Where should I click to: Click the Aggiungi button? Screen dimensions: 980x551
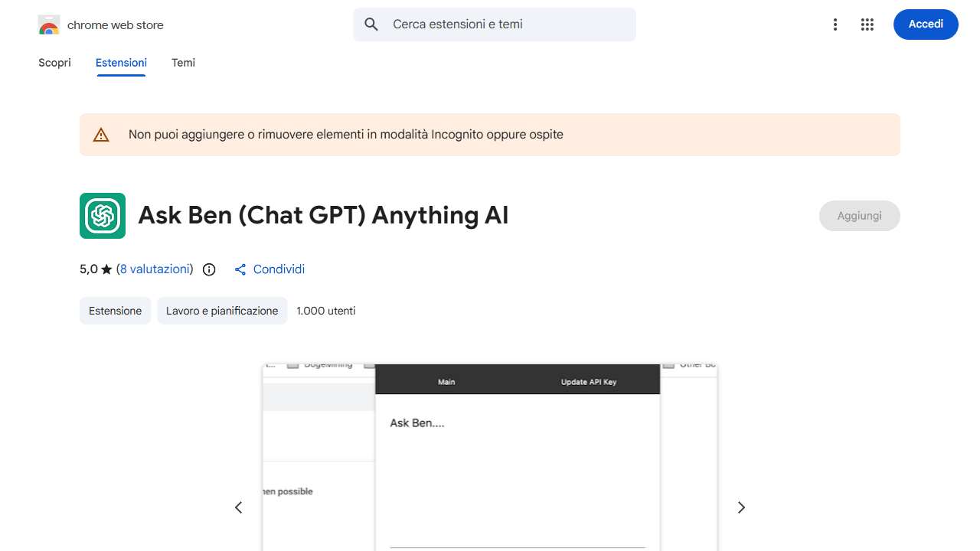(859, 215)
